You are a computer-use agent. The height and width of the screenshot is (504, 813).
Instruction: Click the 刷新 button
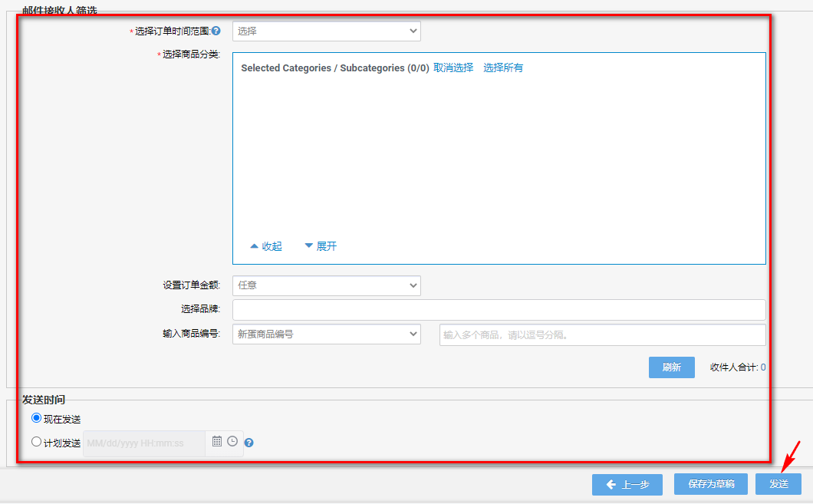point(671,367)
